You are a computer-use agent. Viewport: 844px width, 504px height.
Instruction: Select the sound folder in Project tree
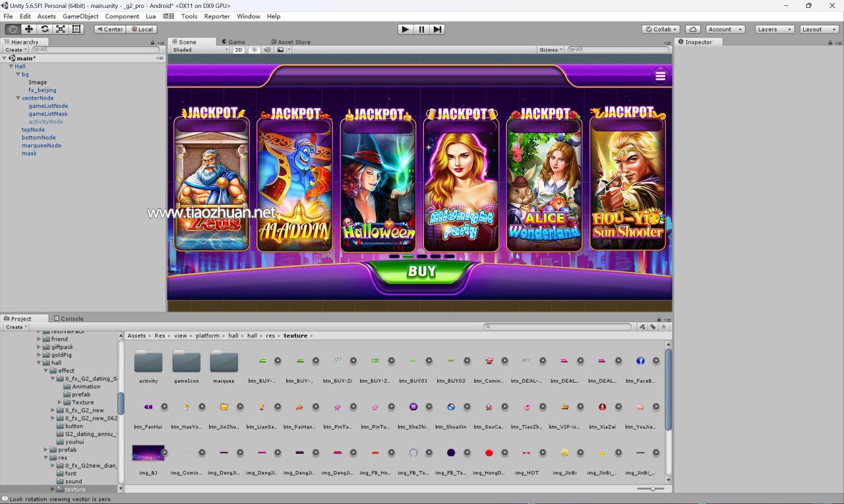(x=73, y=481)
